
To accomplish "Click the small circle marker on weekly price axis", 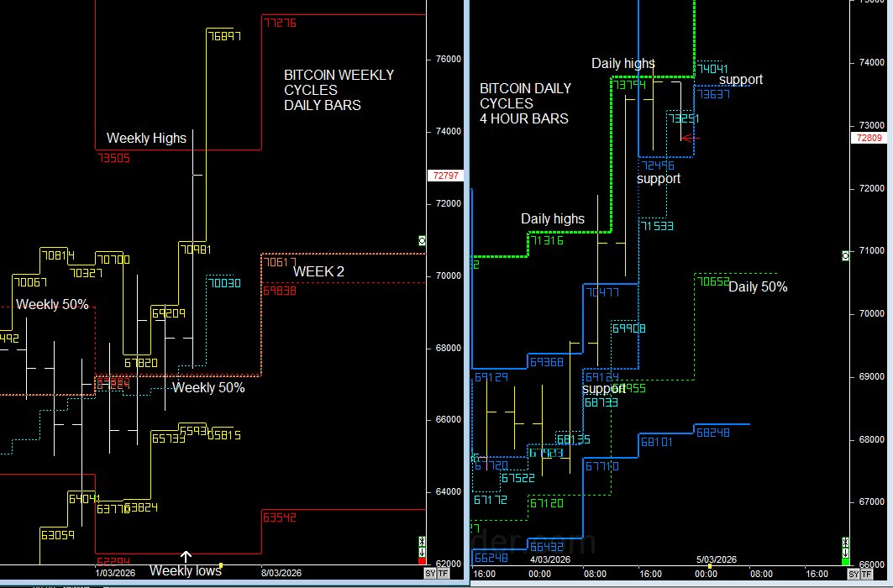I will tap(422, 241).
